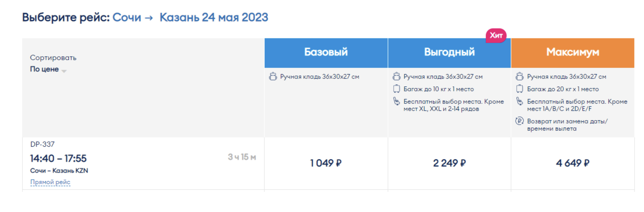The image size is (644, 212).
Task: Choose the 2 249 ₽ fare
Action: click(x=449, y=163)
